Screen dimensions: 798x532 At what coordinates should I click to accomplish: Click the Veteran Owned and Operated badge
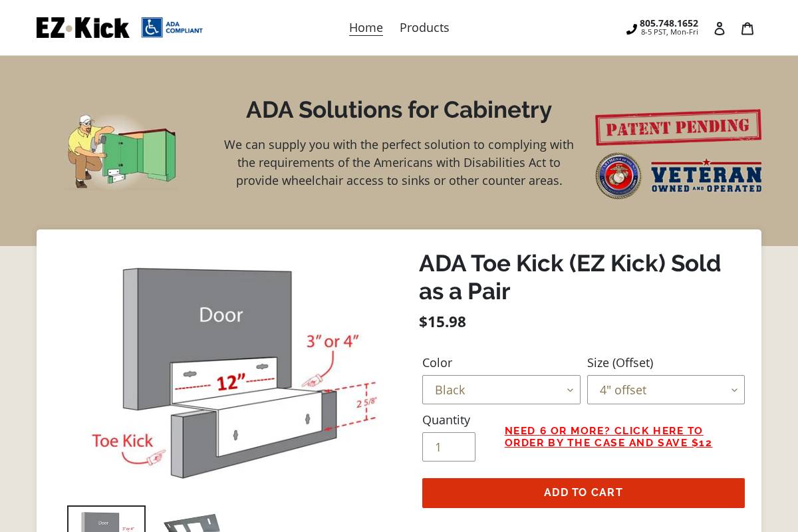pyautogui.click(x=706, y=176)
